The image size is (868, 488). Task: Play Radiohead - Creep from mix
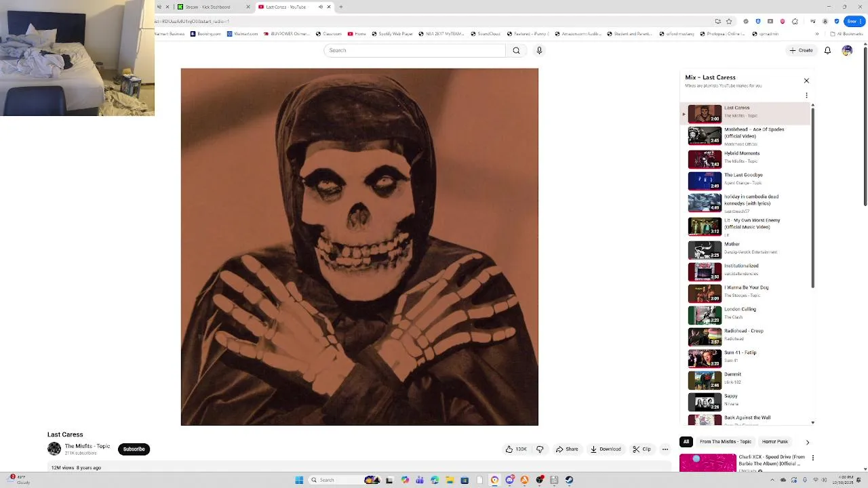[x=746, y=336]
